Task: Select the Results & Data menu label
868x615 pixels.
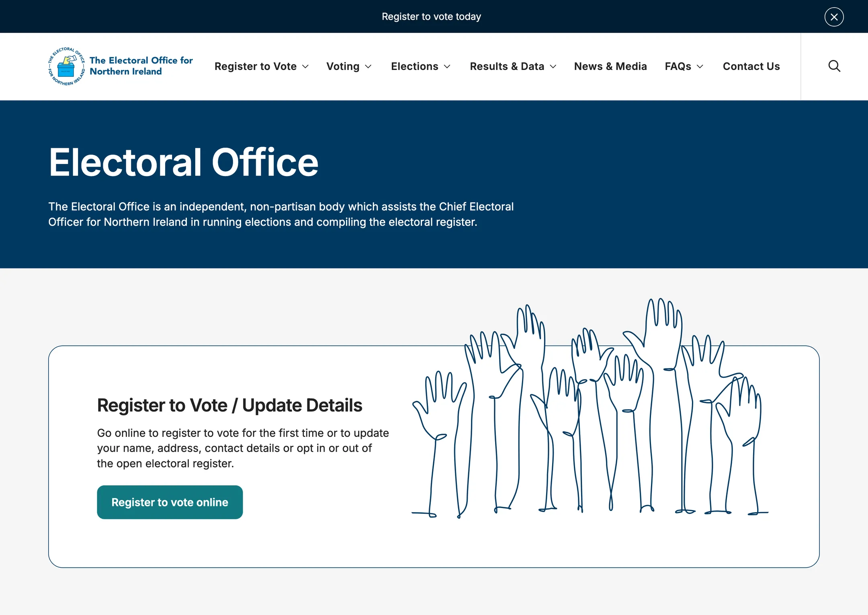Action: pyautogui.click(x=507, y=66)
